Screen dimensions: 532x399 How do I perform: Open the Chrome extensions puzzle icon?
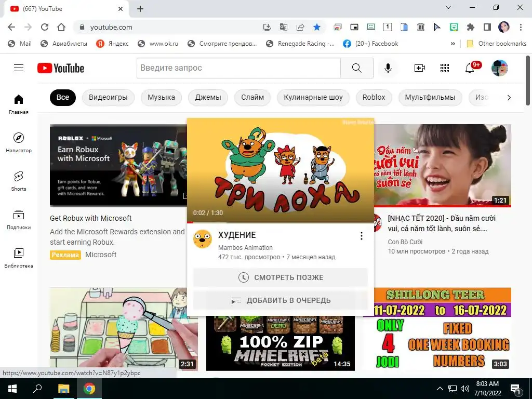point(470,27)
